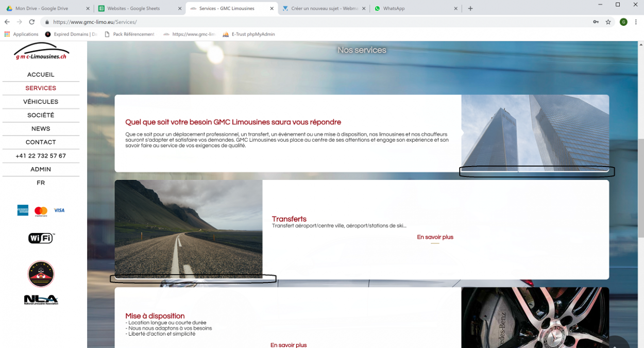Image resolution: width=644 pixels, height=348 pixels.
Task: Click the Nos services heading
Action: 362,50
